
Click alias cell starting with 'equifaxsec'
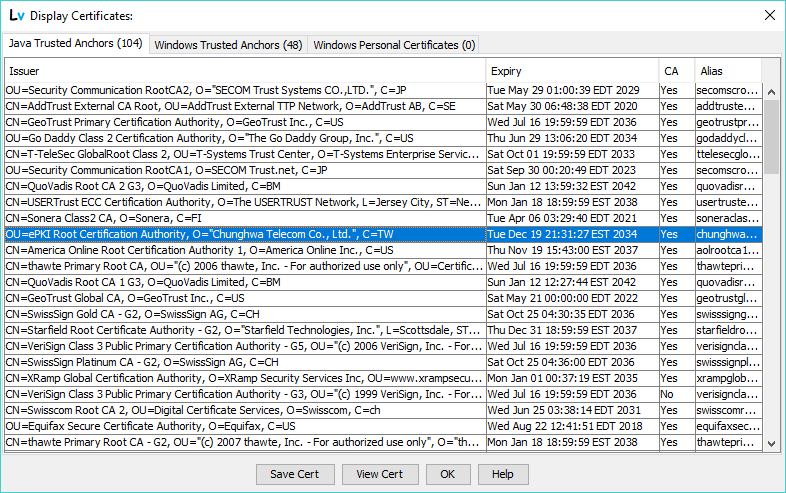[x=728, y=427]
